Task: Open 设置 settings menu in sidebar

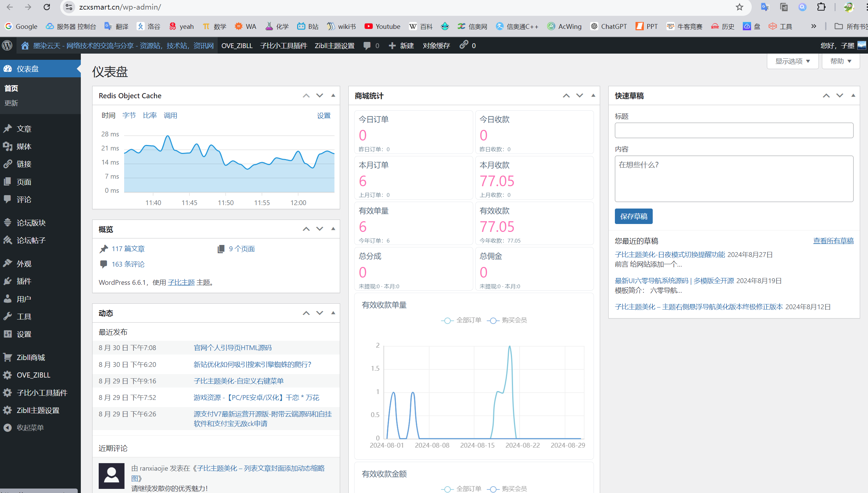Action: coord(40,334)
